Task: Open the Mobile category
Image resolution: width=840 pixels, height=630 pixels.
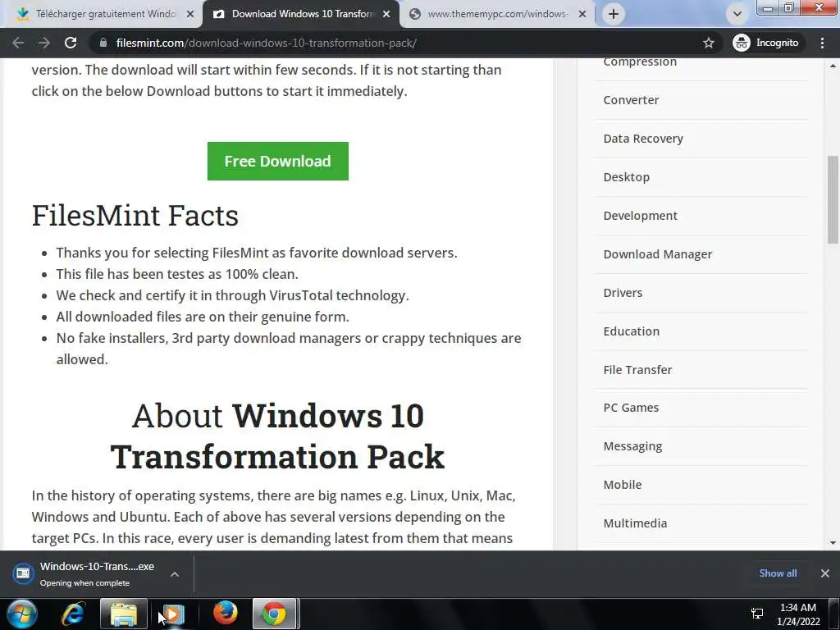Action: (x=623, y=485)
